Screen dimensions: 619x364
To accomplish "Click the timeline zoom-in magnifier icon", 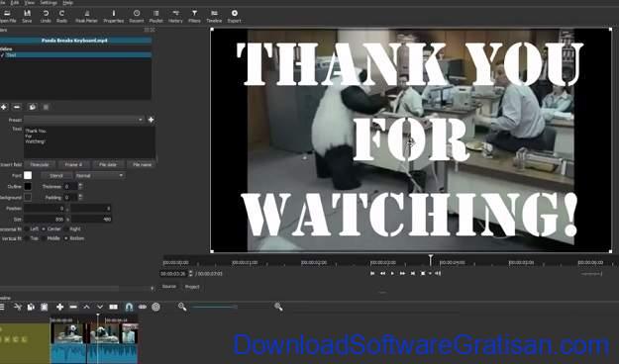I will pos(278,307).
